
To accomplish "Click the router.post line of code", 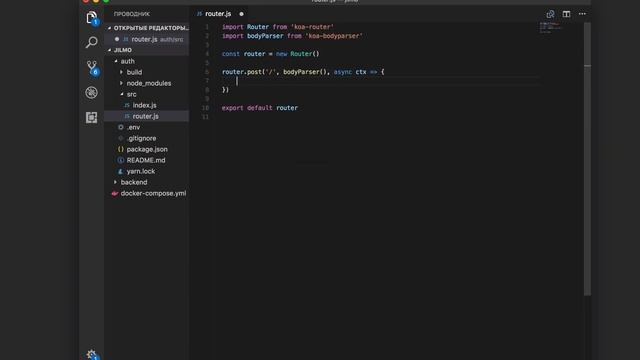I will 303,72.
